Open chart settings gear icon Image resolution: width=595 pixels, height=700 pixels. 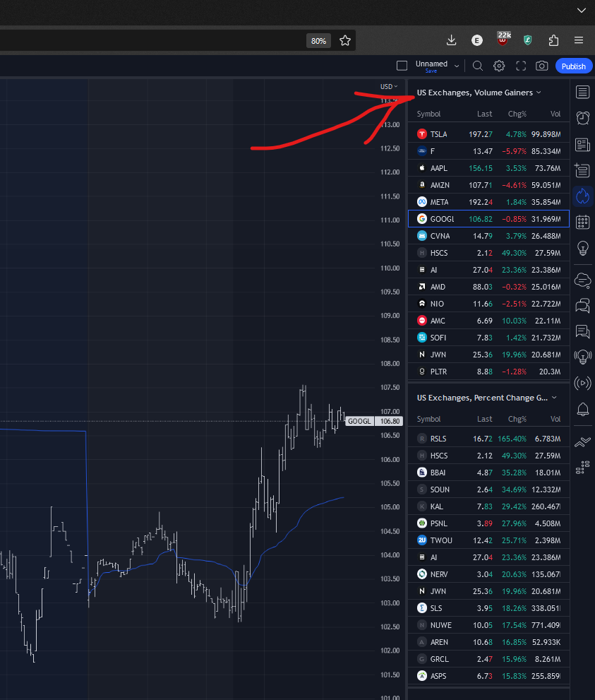pyautogui.click(x=499, y=66)
